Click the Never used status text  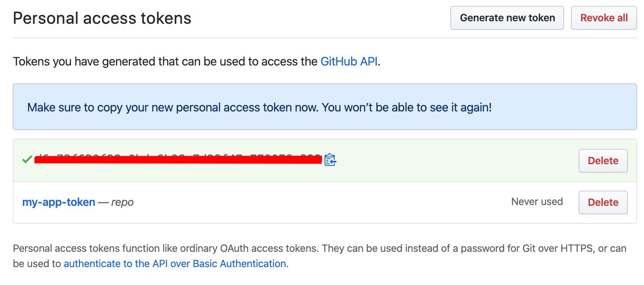(537, 202)
